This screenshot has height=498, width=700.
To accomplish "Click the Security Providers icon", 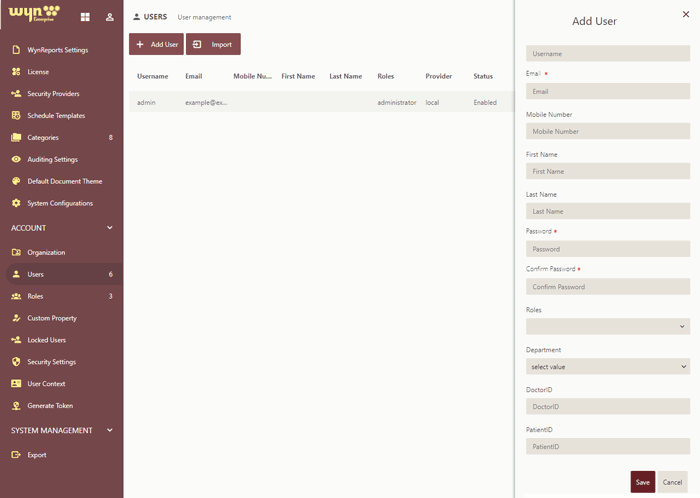I will [x=16, y=94].
